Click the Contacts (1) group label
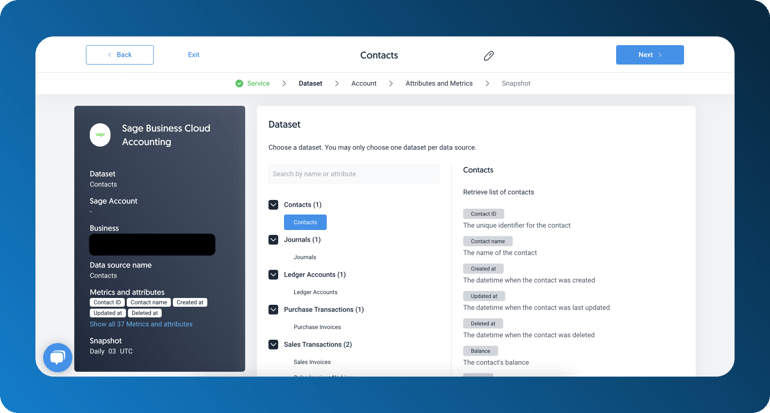 coord(302,205)
